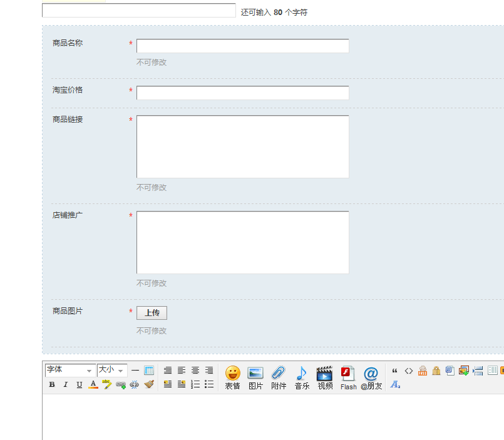Download remote images icon

(464, 371)
